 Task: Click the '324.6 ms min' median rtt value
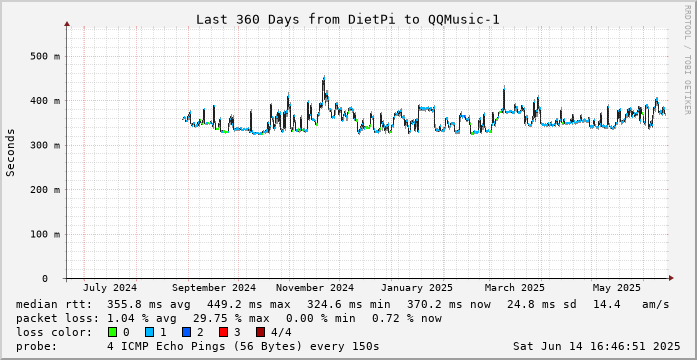click(348, 304)
